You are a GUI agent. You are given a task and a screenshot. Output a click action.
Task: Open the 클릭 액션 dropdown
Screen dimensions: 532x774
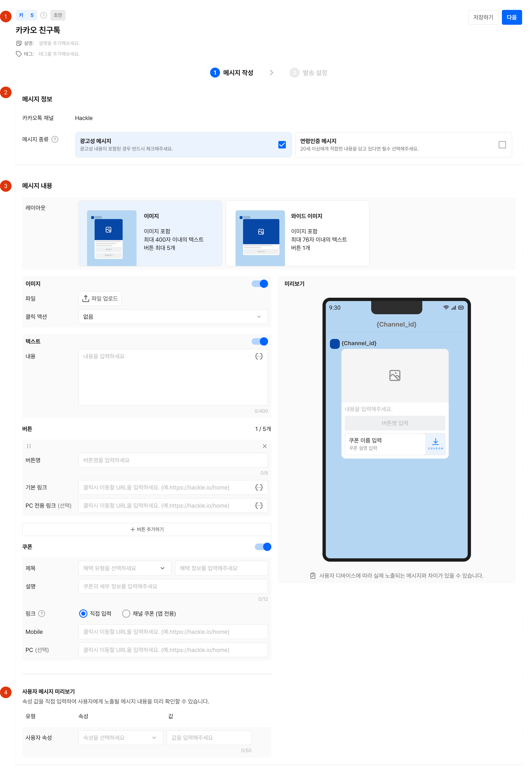tap(173, 317)
